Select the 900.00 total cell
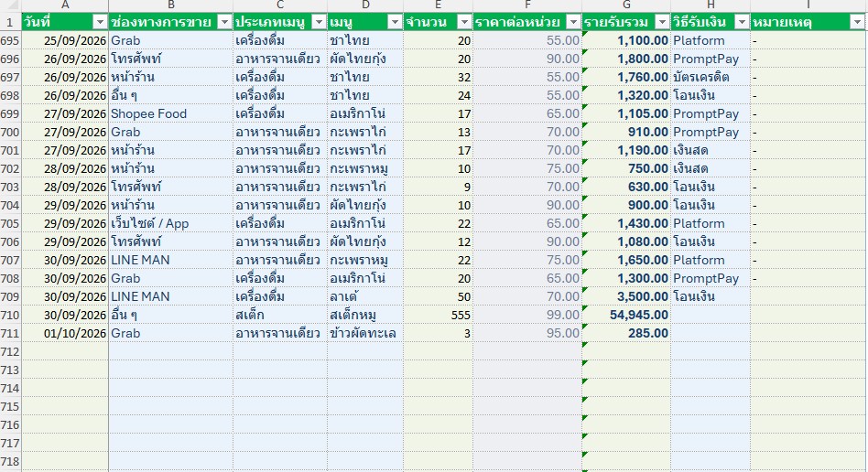 coord(626,205)
